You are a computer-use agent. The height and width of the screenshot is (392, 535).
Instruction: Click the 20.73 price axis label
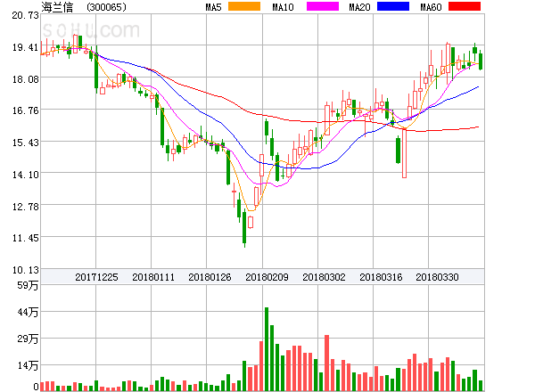25,15
